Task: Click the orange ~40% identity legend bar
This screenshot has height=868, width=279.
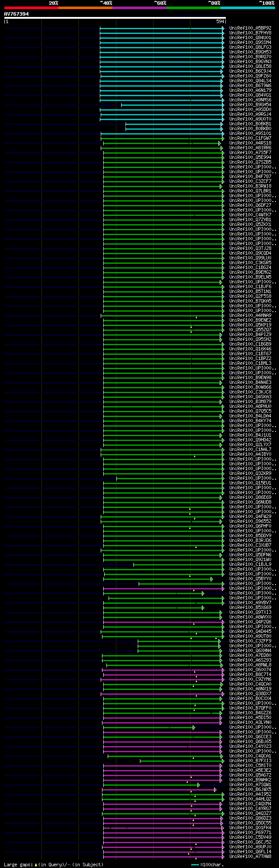Action: tap(85, 8)
